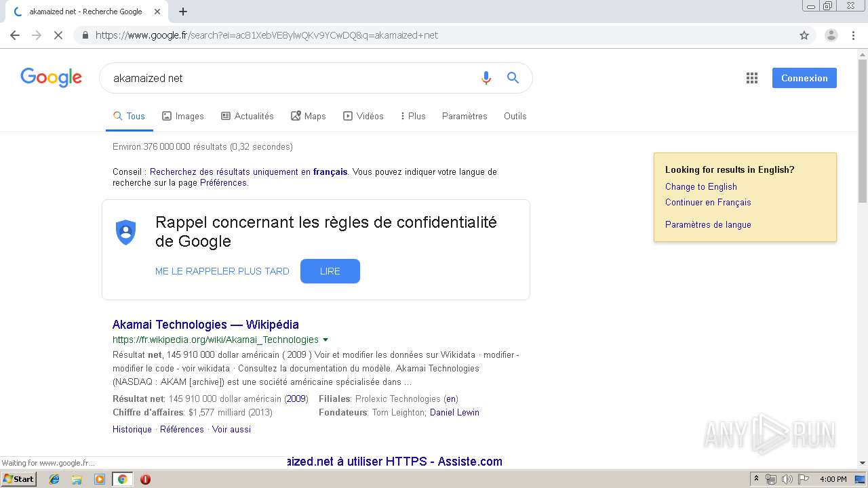Open the Paramètres menu
The height and width of the screenshot is (488, 868).
click(465, 116)
